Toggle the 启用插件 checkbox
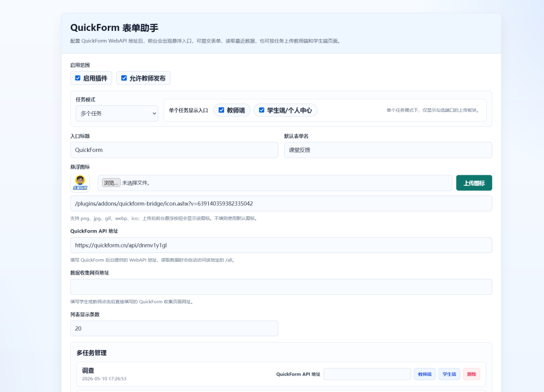The height and width of the screenshot is (392, 544). [78, 78]
